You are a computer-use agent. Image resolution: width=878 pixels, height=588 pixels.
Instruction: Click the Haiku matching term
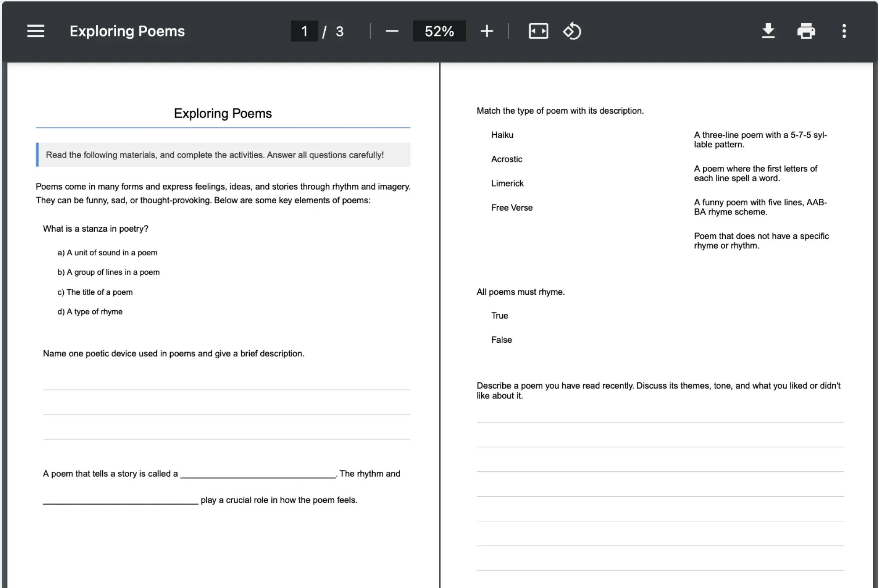pos(502,135)
